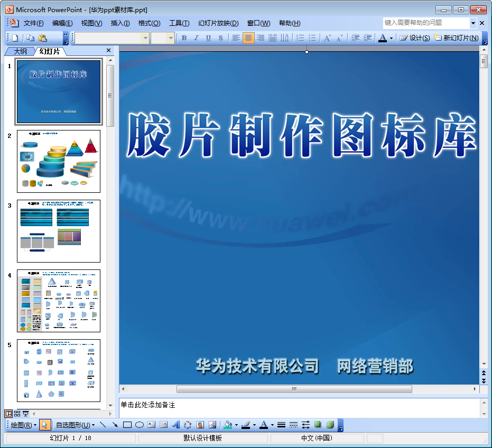Click the Increase Indent icon
Viewport: 492px width, 448px height.
point(367,38)
